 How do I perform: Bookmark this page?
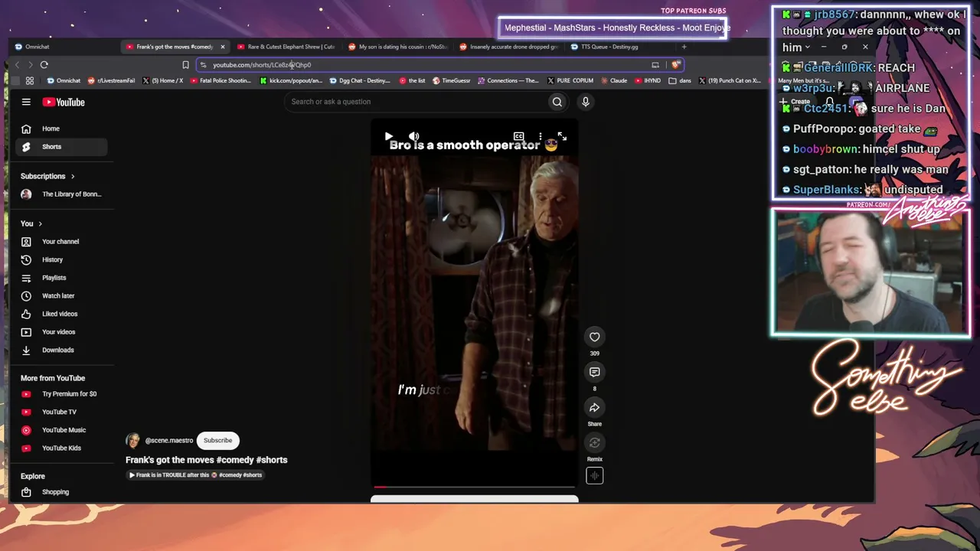click(x=185, y=65)
